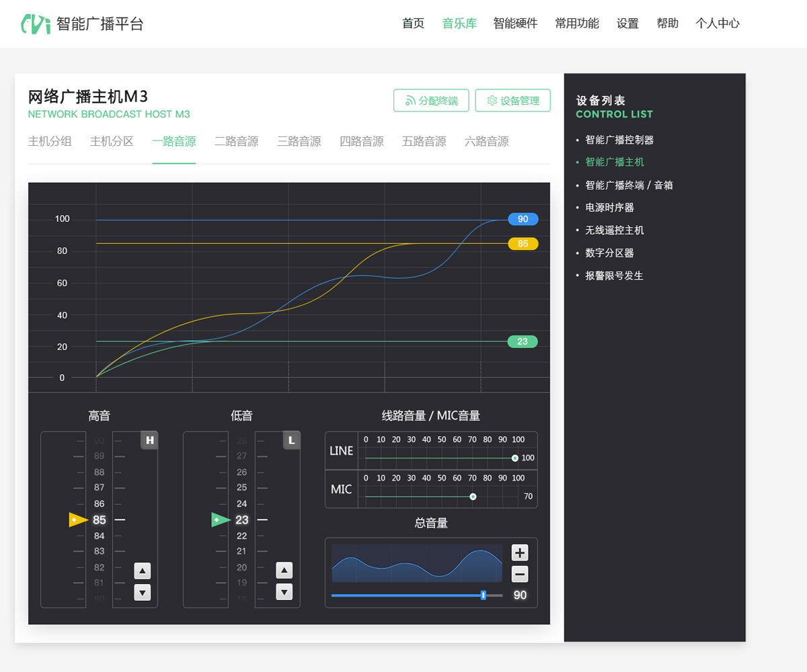Increase treble with the up arrow
The height and width of the screenshot is (672, 807).
click(x=143, y=571)
